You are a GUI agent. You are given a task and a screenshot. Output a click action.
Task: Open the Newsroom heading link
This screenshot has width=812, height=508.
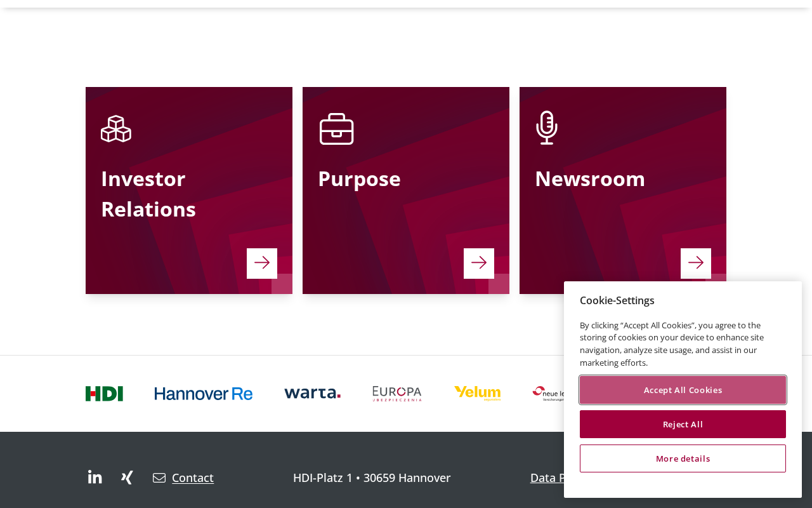tap(590, 179)
